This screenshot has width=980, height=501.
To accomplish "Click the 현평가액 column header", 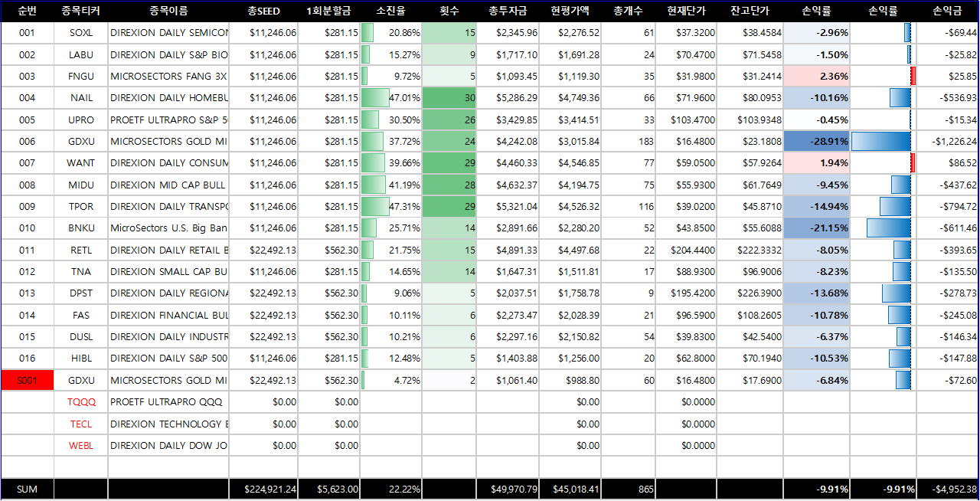I will point(570,11).
